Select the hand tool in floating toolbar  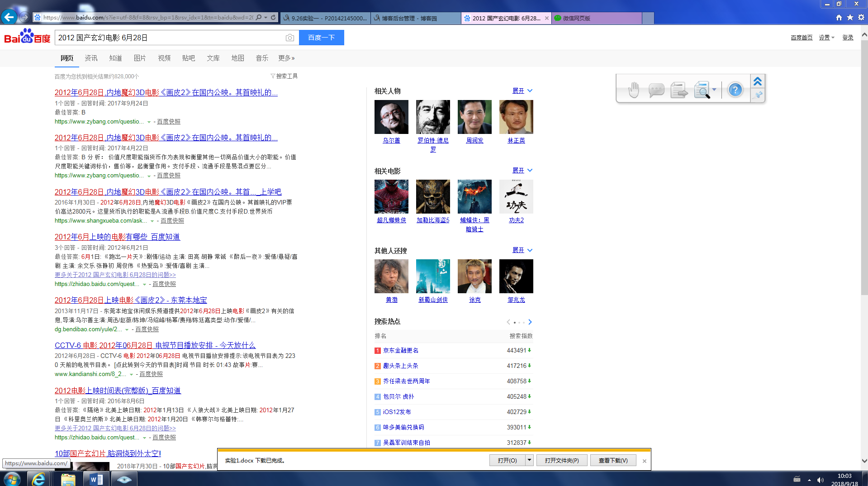[x=633, y=90]
